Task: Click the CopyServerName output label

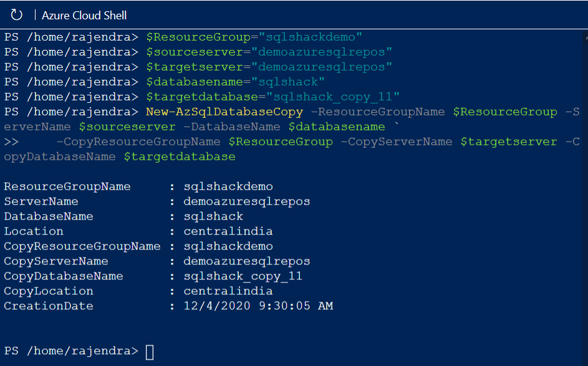Action: (56, 261)
